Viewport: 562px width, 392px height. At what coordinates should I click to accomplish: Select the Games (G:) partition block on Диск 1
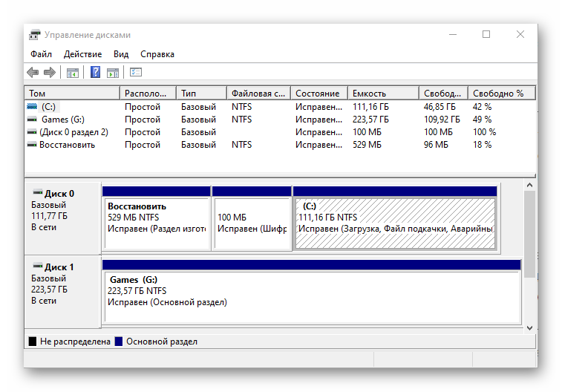[x=312, y=292]
